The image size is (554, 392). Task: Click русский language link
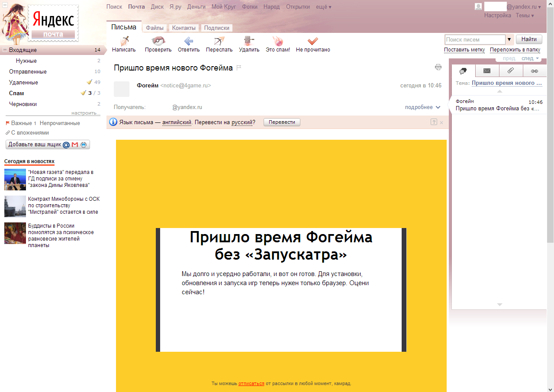242,122
